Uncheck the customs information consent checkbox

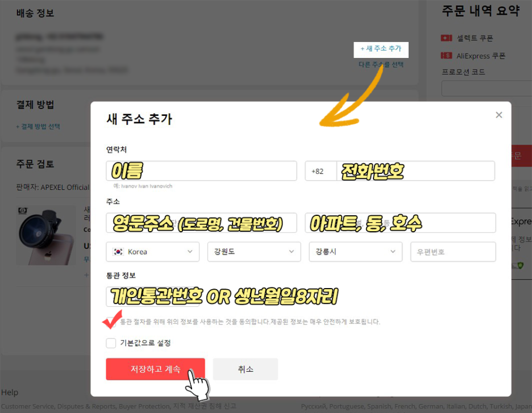coord(111,321)
